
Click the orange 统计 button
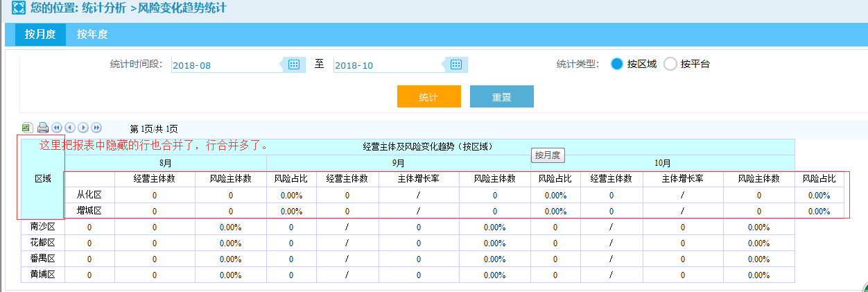point(428,97)
